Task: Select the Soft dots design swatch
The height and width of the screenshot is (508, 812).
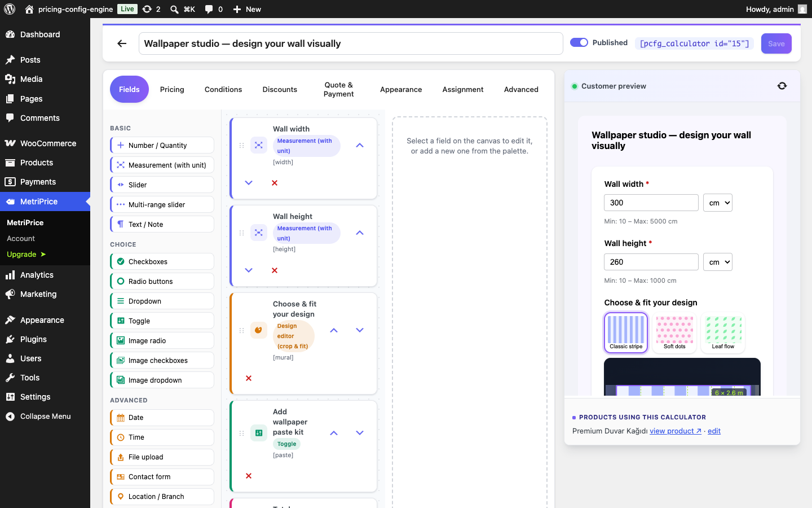Action: coord(674,332)
